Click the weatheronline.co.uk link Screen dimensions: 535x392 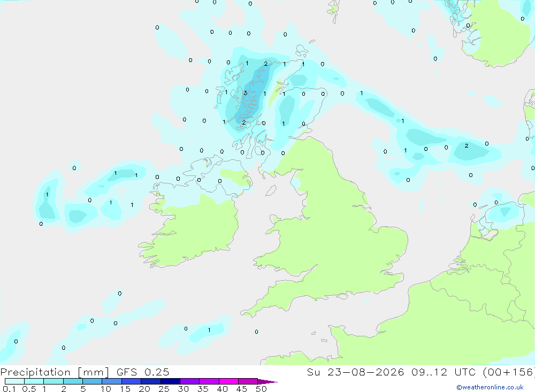point(490,387)
